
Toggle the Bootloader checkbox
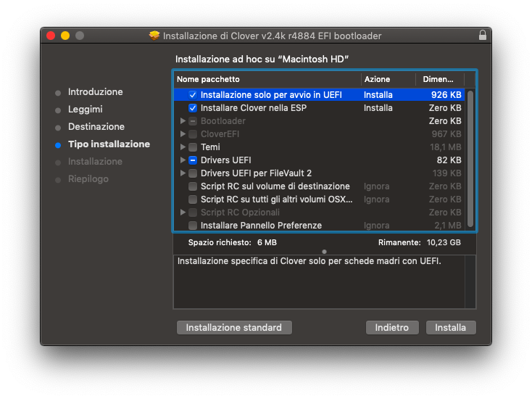193,121
